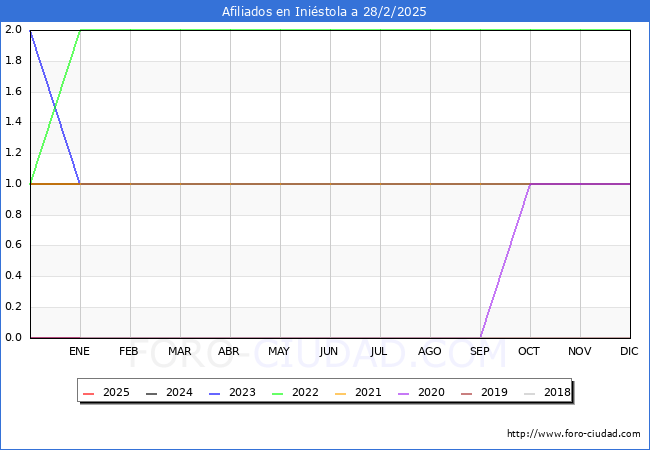The height and width of the screenshot is (450, 650).
Task: Select the 2021 legend label
Action: 368,392
